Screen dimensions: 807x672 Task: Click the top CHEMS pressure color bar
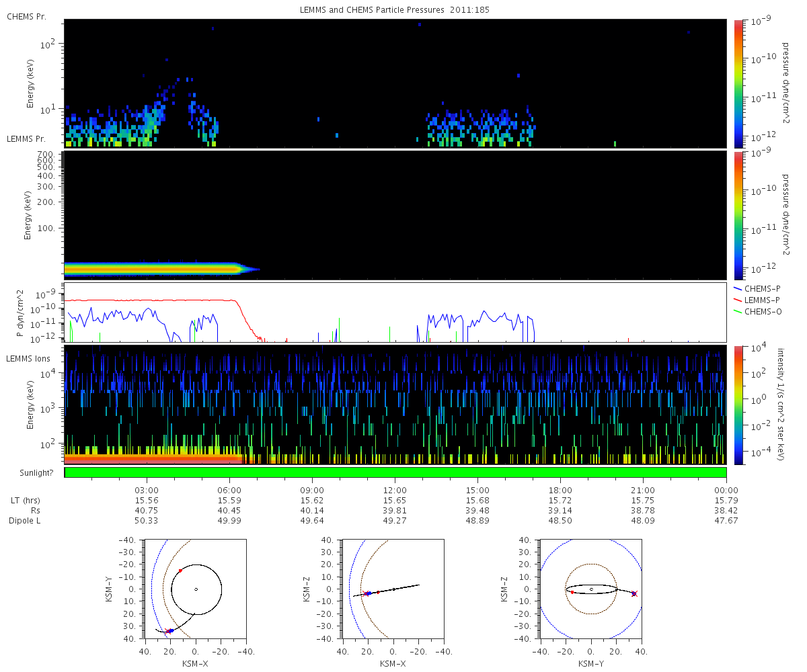[738, 83]
